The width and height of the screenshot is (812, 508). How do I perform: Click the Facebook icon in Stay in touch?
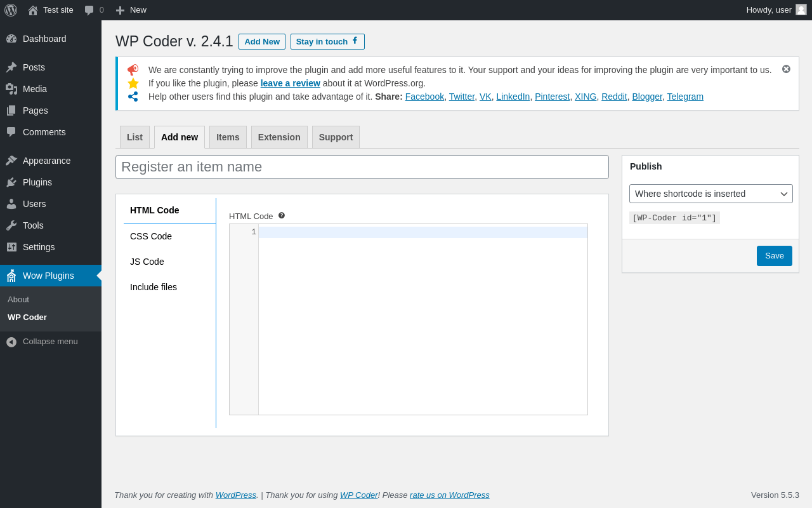pos(355,41)
